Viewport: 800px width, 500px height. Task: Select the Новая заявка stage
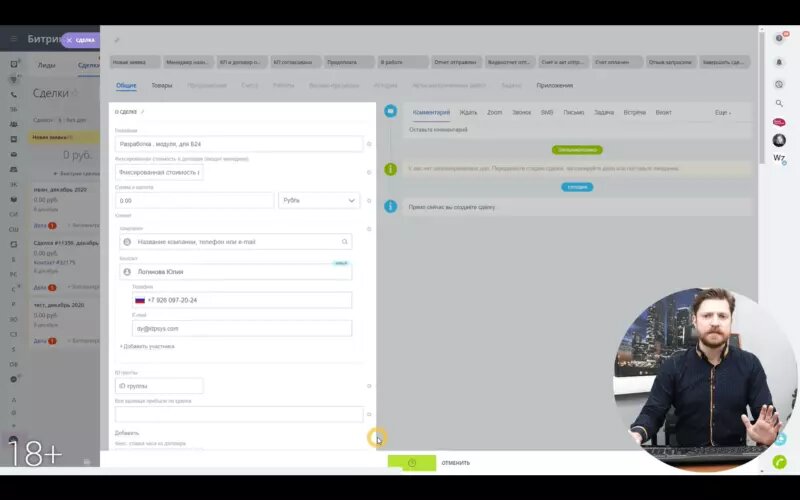click(135, 62)
